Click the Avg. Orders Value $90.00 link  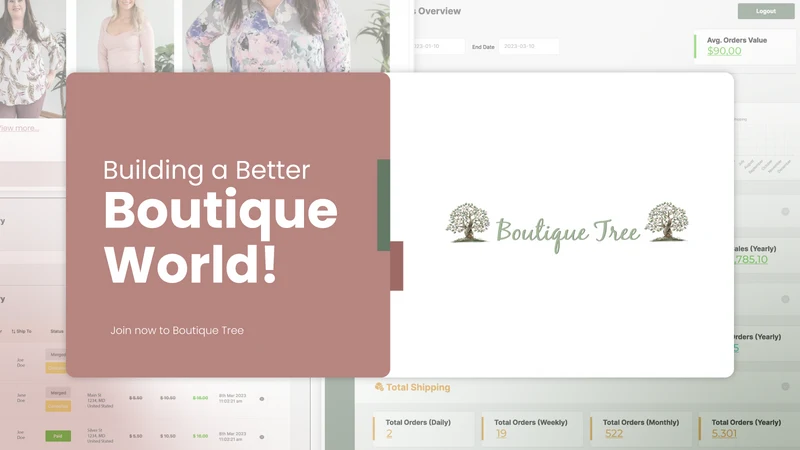pyautogui.click(x=724, y=51)
